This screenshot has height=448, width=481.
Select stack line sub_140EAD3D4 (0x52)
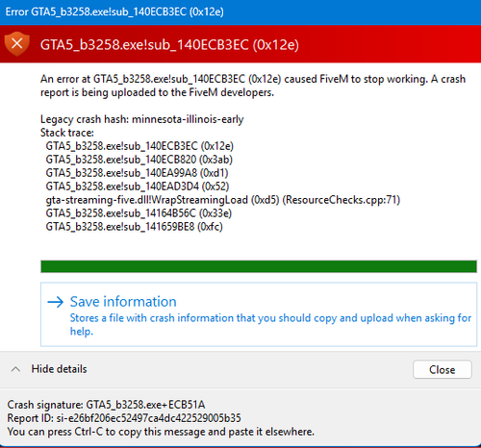(138, 187)
